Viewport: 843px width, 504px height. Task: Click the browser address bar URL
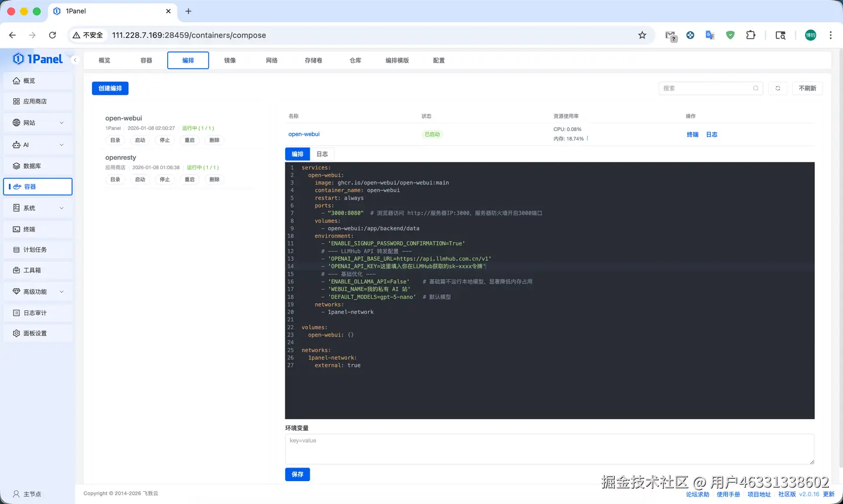click(189, 35)
